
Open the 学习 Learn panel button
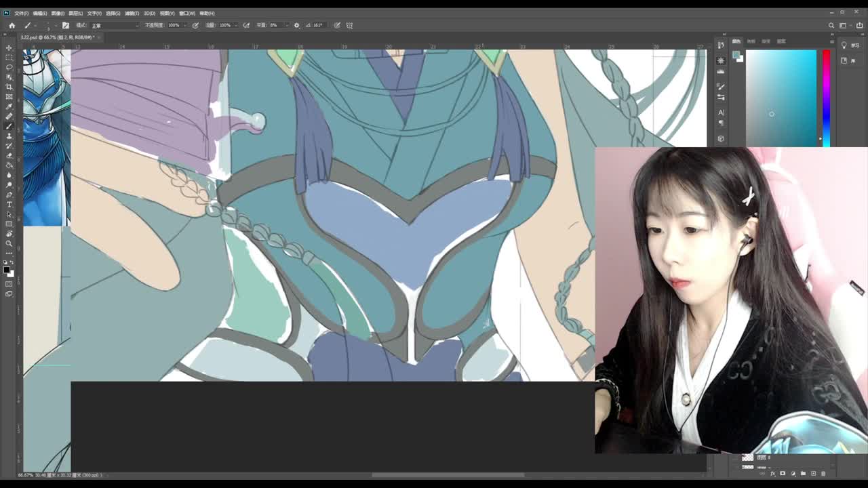coord(849,45)
